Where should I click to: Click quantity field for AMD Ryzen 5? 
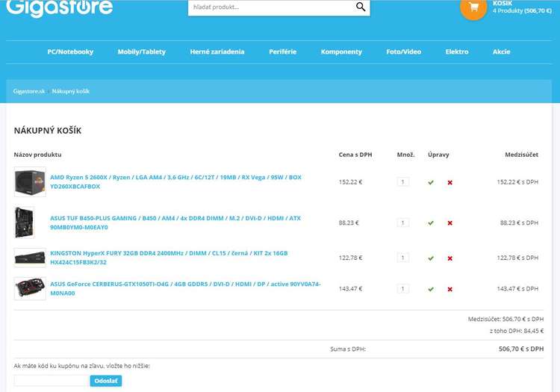(x=403, y=182)
